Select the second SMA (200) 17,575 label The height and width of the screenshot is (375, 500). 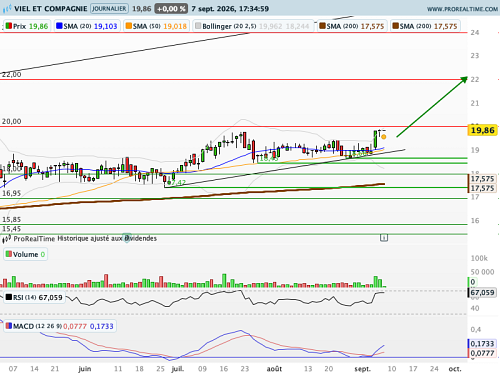pyautogui.click(x=425, y=26)
